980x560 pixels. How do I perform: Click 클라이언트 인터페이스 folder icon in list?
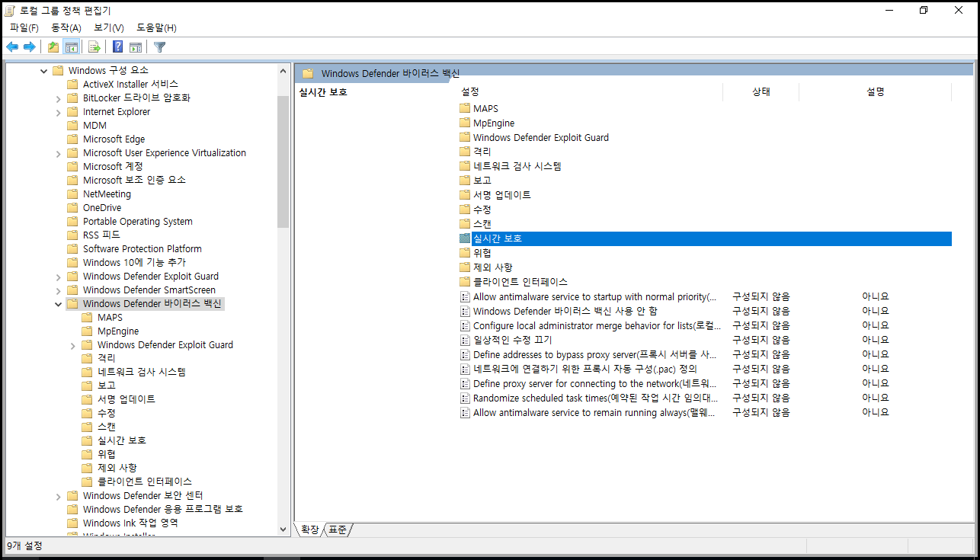pos(466,282)
